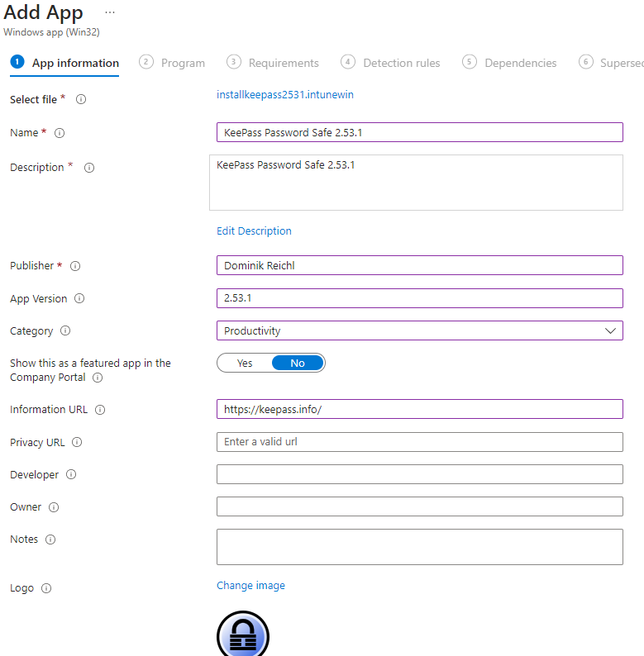This screenshot has height=656, width=644.
Task: Click the Information URL info icon
Action: [x=100, y=410]
